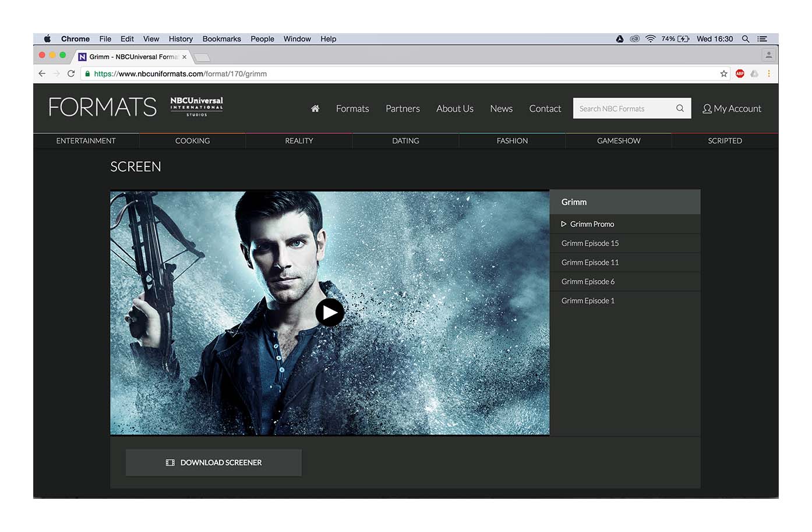Click the FORMATS logo
The width and height of the screenshot is (812, 532).
103,107
